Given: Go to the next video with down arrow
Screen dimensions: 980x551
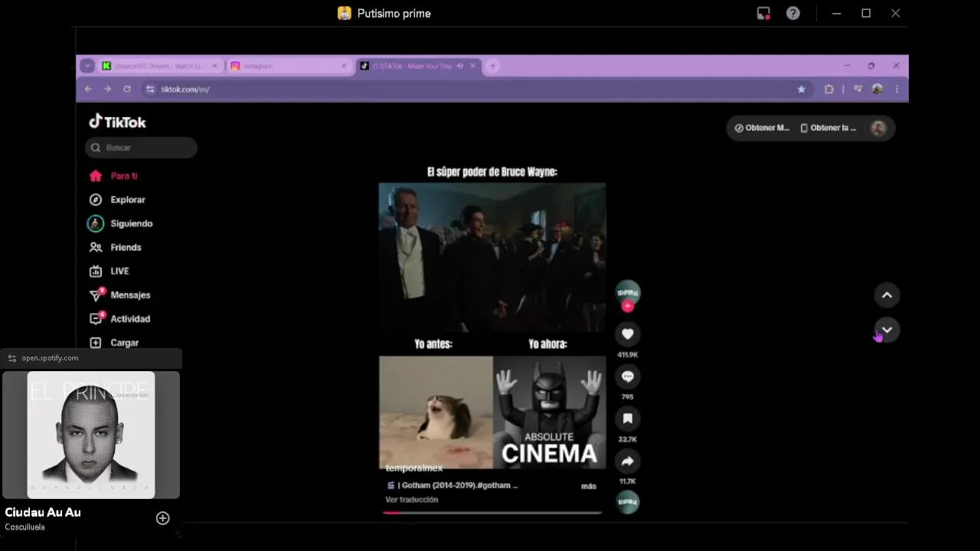Looking at the screenshot, I should point(887,330).
